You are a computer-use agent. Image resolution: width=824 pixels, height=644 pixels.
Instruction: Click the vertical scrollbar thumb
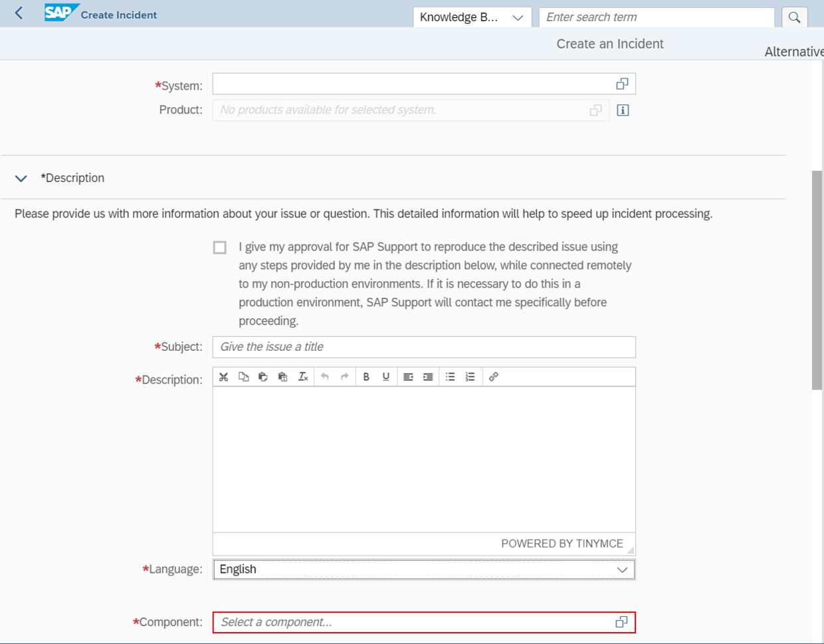click(817, 280)
